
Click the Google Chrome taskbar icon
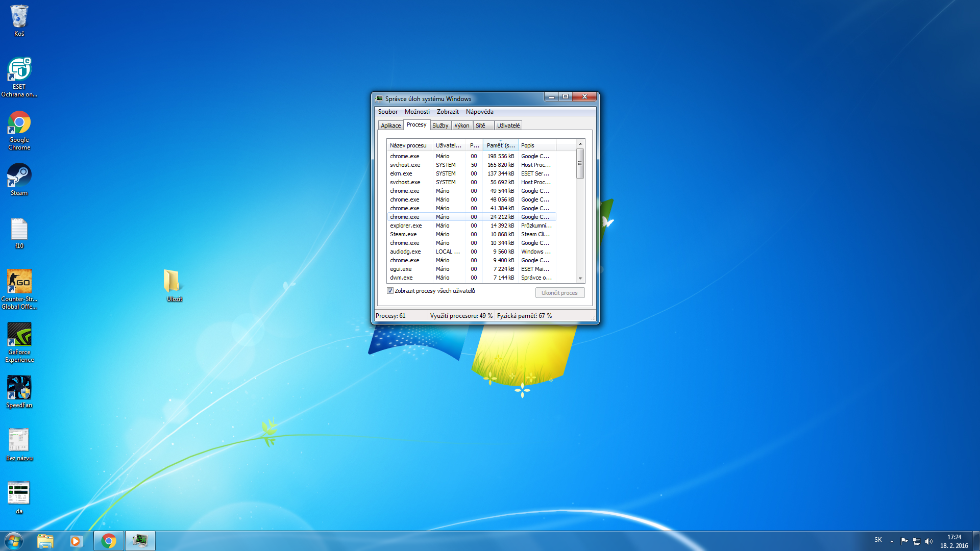pyautogui.click(x=109, y=541)
